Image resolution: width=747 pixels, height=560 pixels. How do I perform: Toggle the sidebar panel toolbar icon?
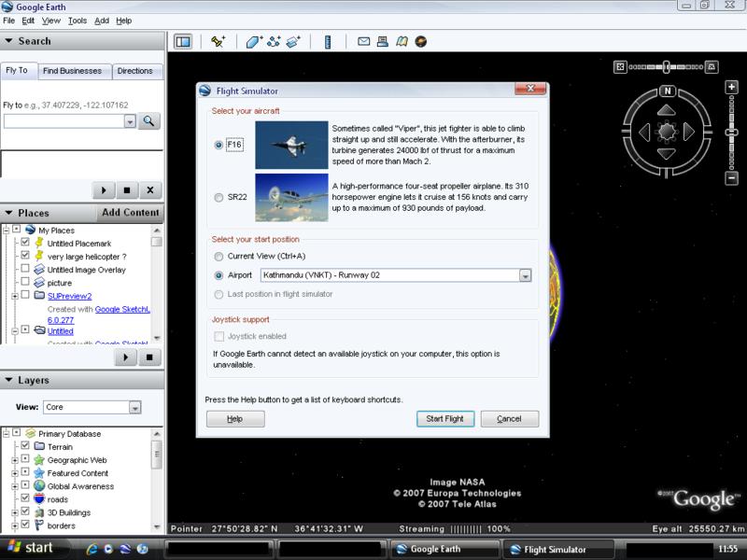183,41
